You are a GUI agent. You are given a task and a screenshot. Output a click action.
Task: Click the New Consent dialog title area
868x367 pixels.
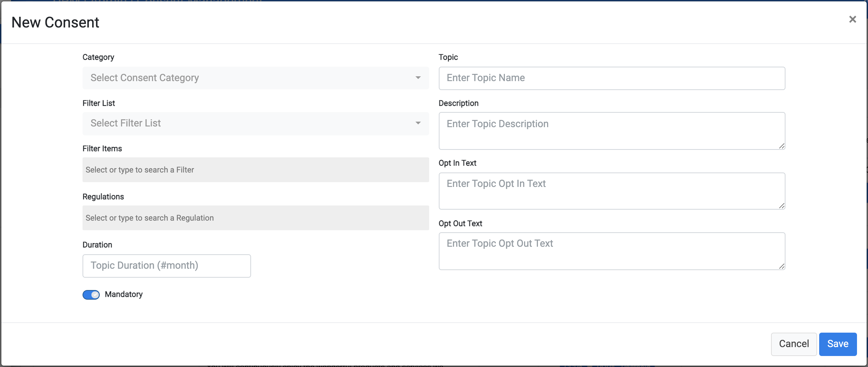[55, 22]
